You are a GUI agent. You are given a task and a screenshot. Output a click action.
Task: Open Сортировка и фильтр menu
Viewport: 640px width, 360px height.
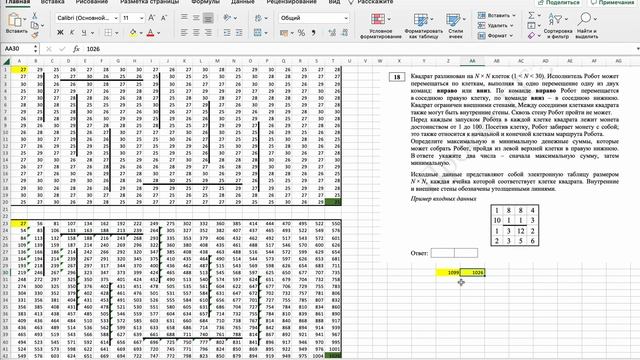tap(558, 25)
